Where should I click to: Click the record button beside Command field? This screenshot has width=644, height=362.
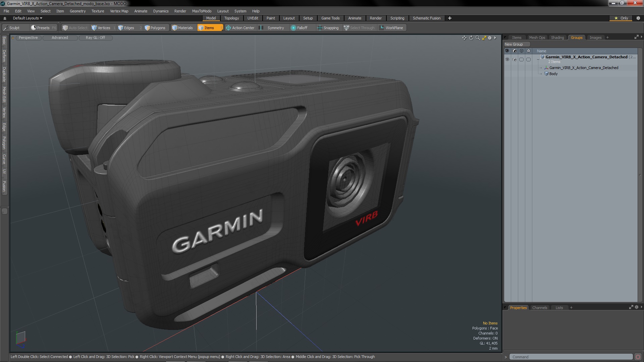click(x=638, y=357)
